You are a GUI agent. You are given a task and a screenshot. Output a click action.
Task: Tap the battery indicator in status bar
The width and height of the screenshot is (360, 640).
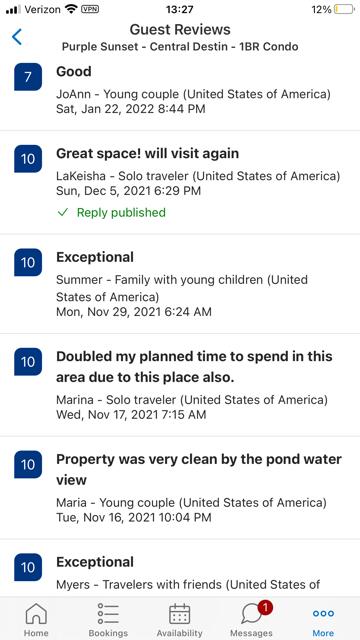[x=344, y=9]
